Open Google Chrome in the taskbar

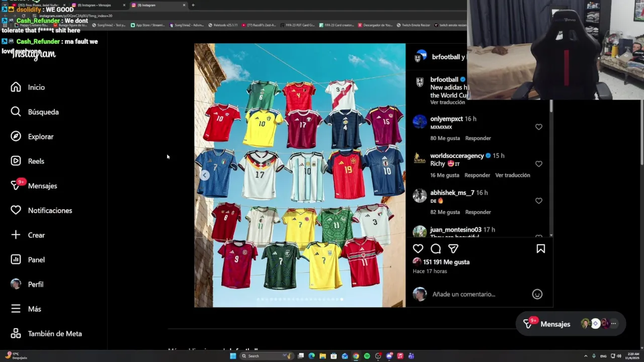click(x=356, y=356)
